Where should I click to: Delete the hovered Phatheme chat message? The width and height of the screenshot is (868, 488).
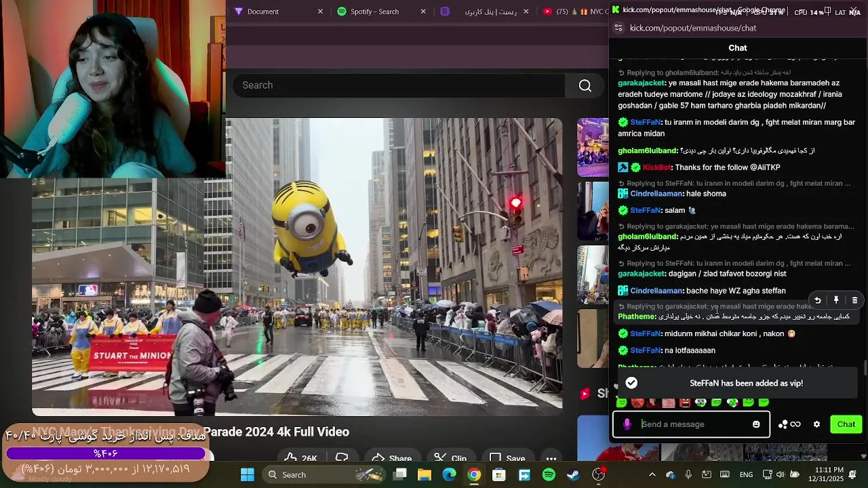[x=854, y=300]
